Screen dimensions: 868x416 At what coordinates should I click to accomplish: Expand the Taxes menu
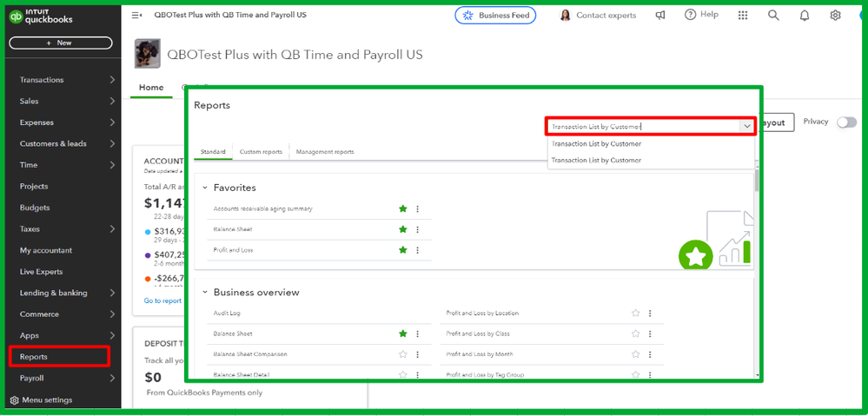coord(112,229)
